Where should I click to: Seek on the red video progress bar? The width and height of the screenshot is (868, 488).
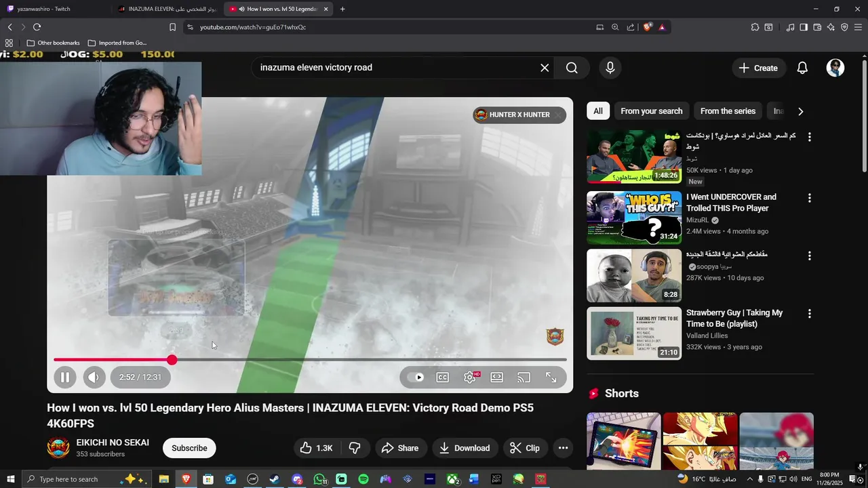(x=310, y=360)
